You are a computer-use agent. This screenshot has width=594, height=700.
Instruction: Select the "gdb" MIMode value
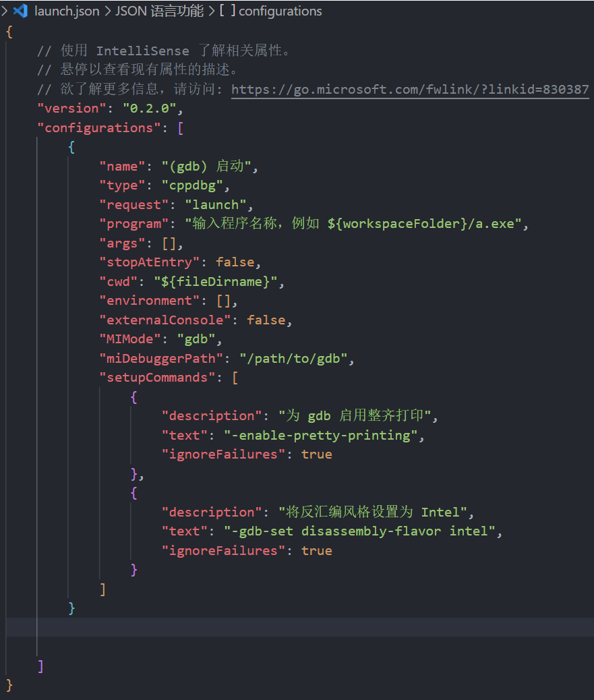tap(196, 339)
